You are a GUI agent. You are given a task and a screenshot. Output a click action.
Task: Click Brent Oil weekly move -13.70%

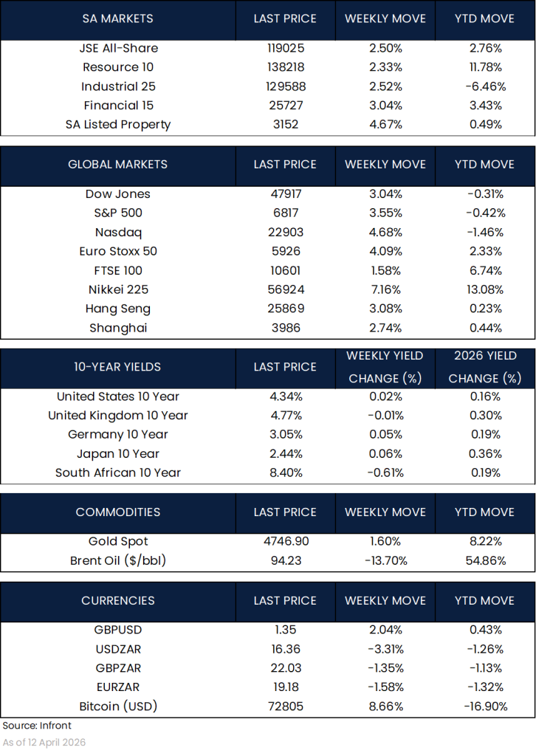384,560
